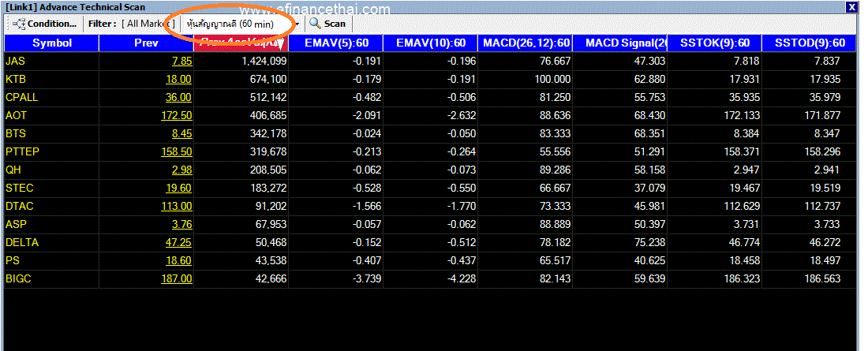Click MACD value 73.333 for DTAC
The image size is (868, 351).
coord(556,207)
